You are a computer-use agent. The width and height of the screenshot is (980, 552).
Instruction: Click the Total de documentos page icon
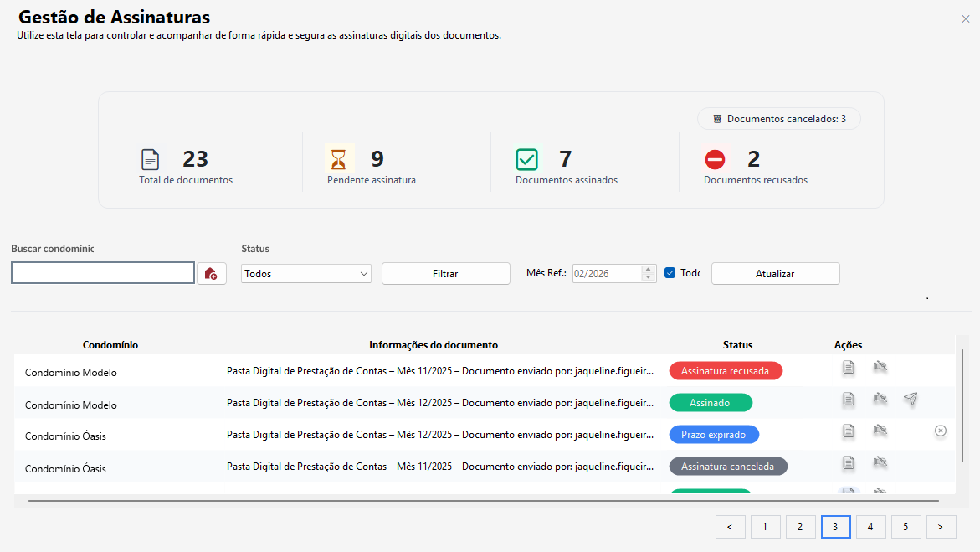[x=150, y=160]
